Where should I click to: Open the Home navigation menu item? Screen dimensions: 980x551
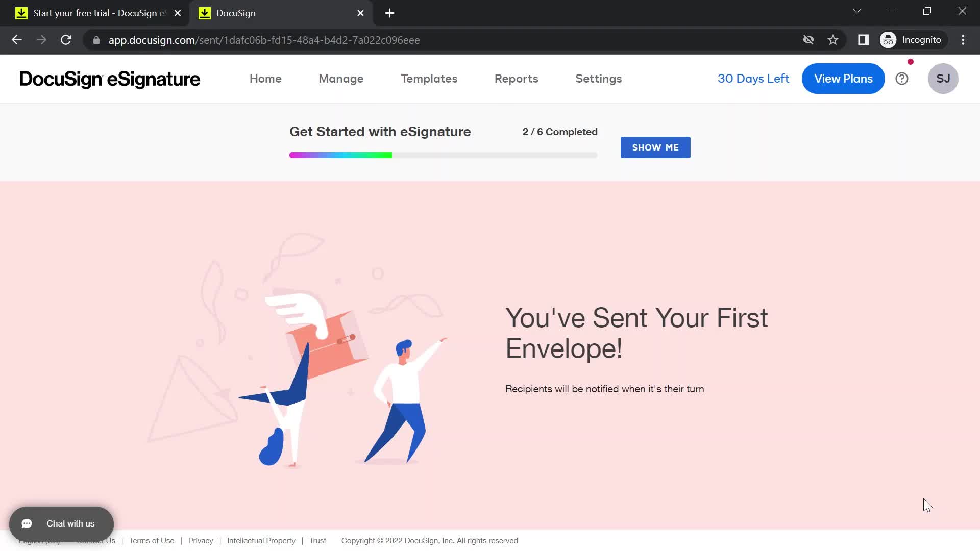tap(266, 79)
